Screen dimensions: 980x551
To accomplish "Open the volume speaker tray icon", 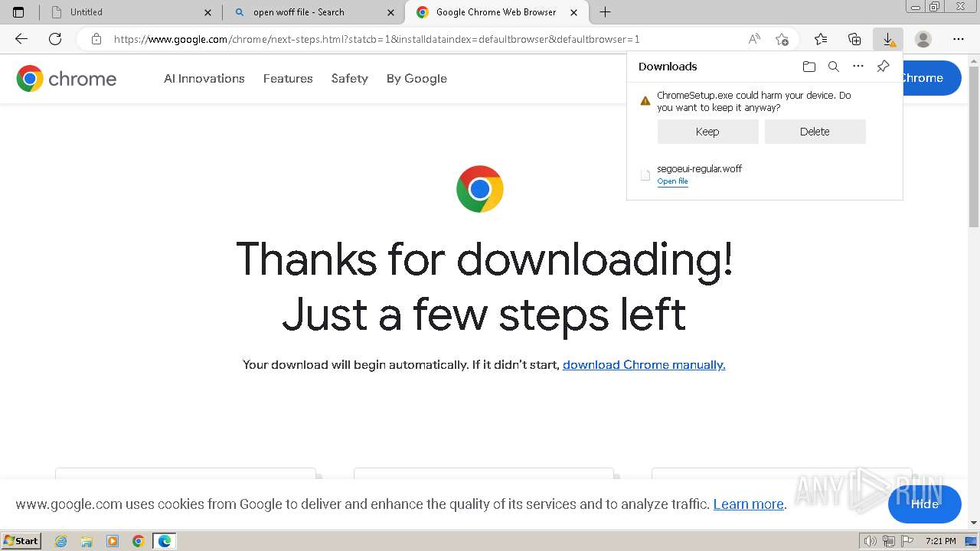I will 871,541.
